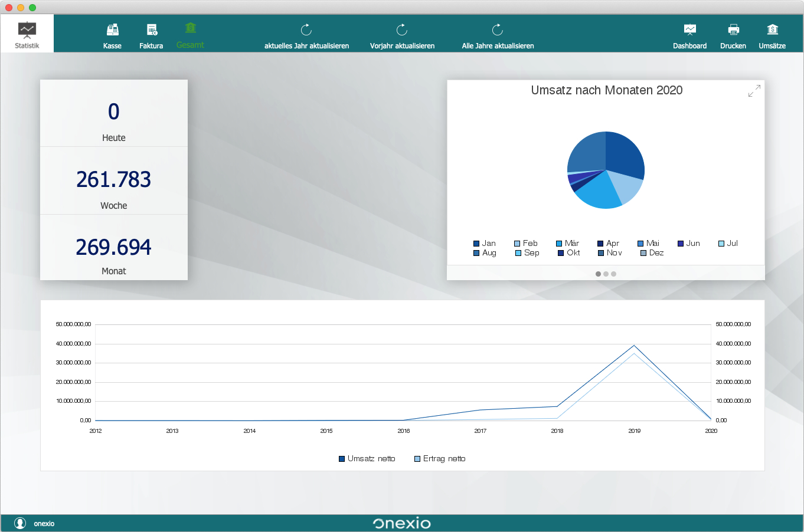The image size is (804, 532).
Task: Go to the second chart page dot
Action: coord(606,274)
